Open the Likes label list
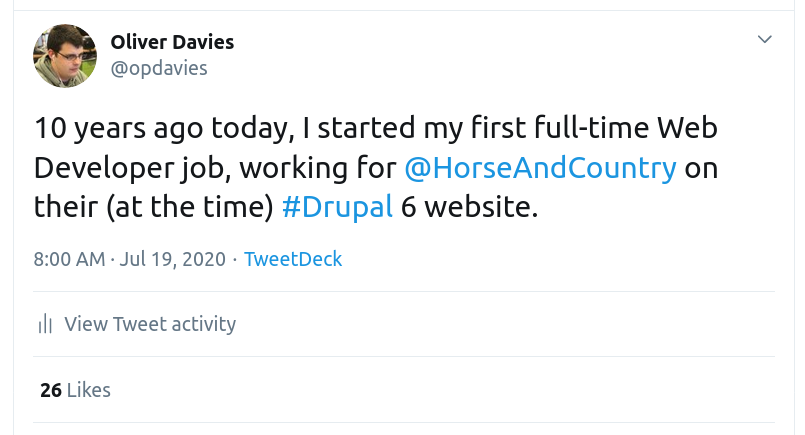Screen dimensions: 805x435 [90, 390]
